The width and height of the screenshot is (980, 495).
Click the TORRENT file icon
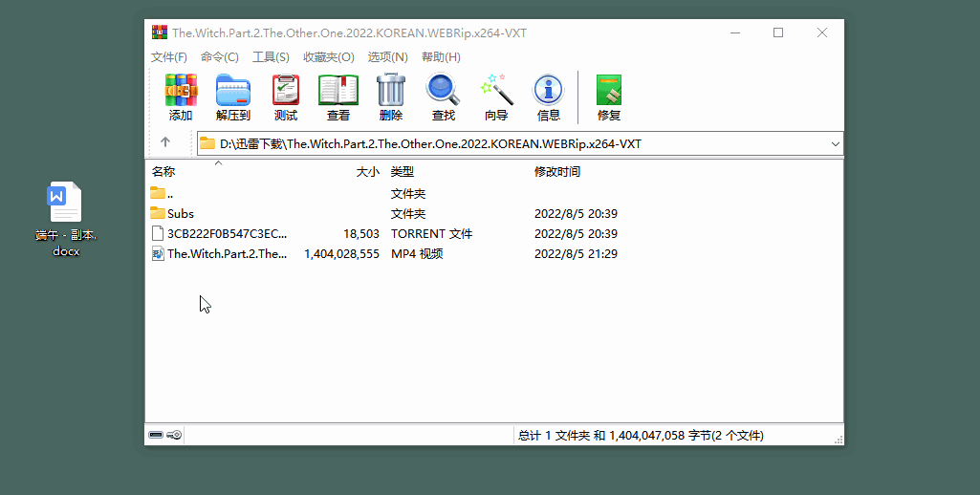point(158,233)
